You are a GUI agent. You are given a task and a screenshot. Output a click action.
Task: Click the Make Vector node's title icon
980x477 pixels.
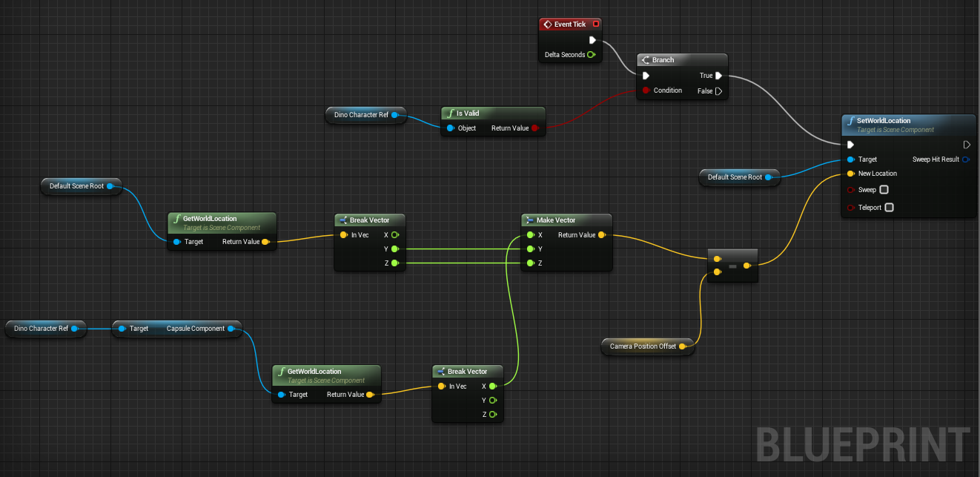pyautogui.click(x=529, y=220)
